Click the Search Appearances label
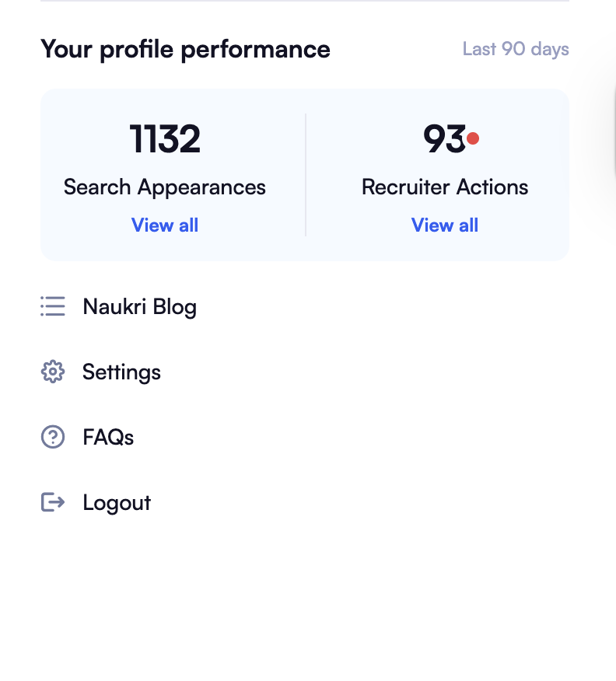Viewport: 616px width, 681px height. tap(165, 187)
